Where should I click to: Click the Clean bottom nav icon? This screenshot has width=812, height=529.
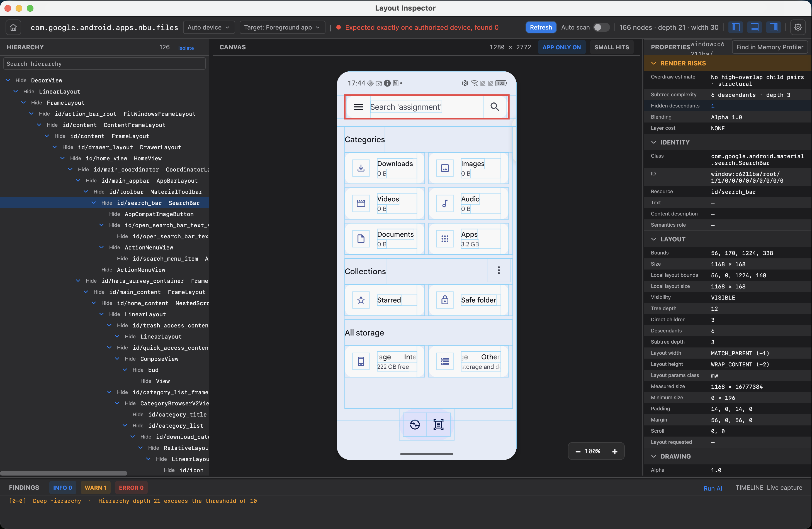point(415,425)
